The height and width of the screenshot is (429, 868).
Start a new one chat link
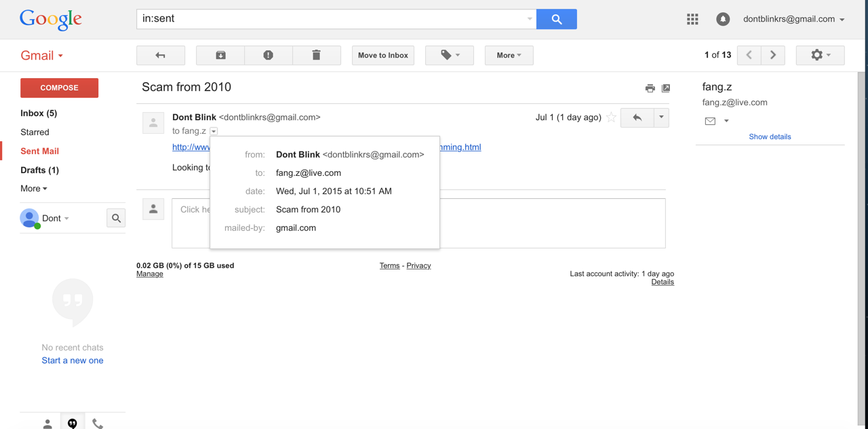click(x=73, y=360)
